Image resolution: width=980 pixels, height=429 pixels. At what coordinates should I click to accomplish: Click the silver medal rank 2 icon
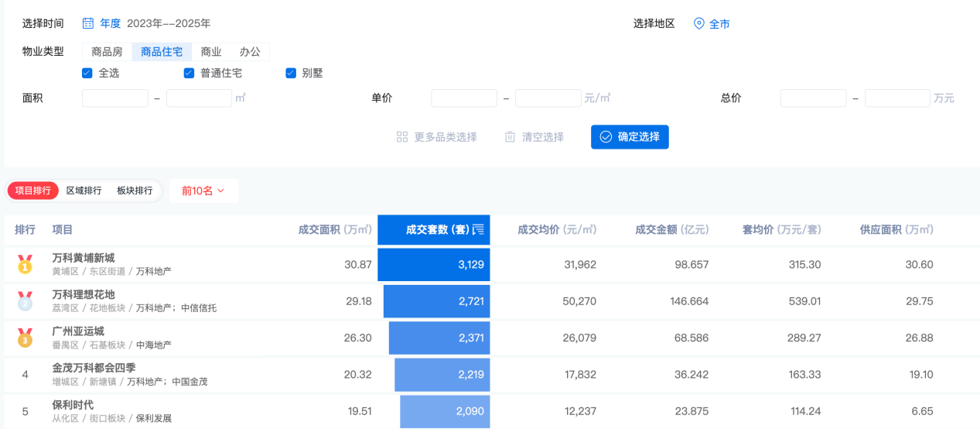pos(25,301)
